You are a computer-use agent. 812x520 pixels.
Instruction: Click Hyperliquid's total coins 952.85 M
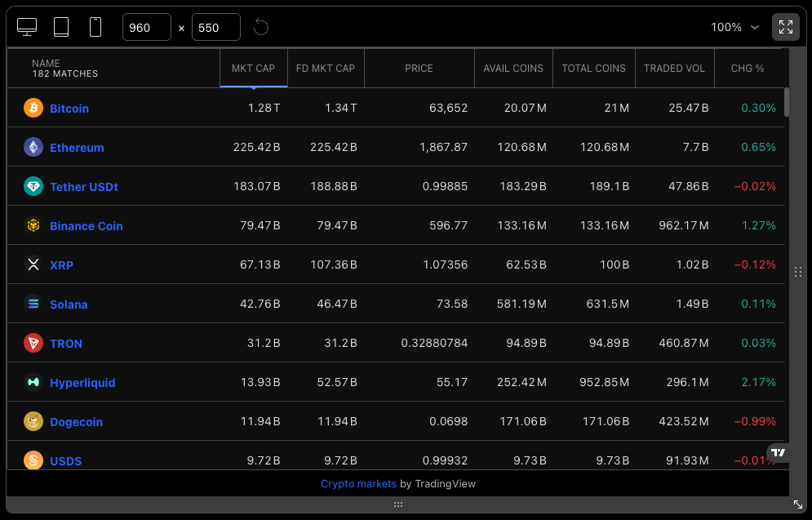pos(605,382)
